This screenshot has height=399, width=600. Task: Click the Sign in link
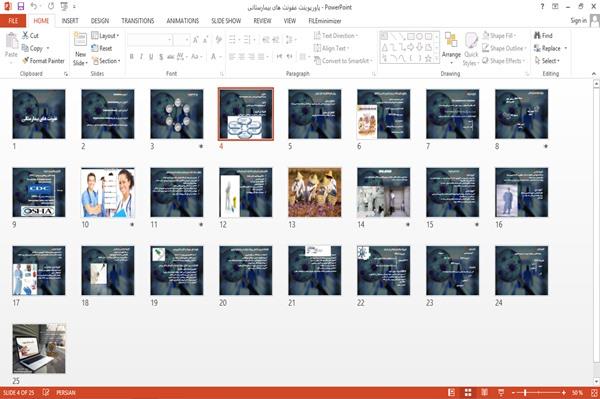pos(578,21)
